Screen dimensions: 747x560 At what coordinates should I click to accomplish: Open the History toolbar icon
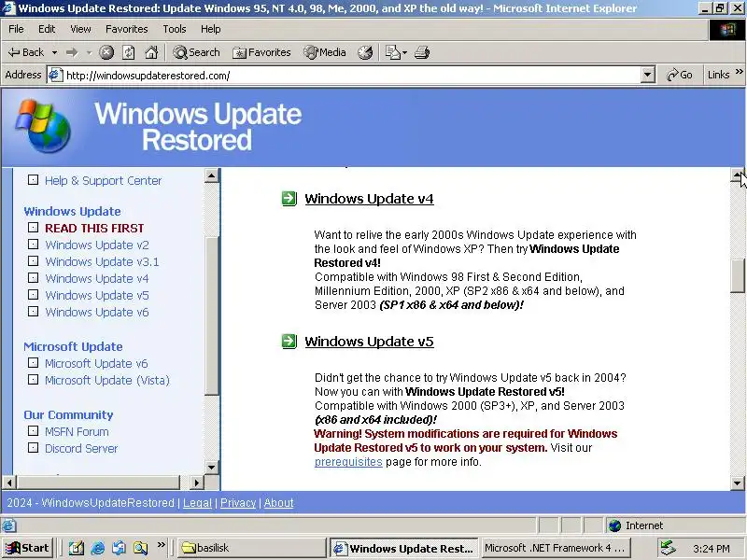tap(365, 52)
